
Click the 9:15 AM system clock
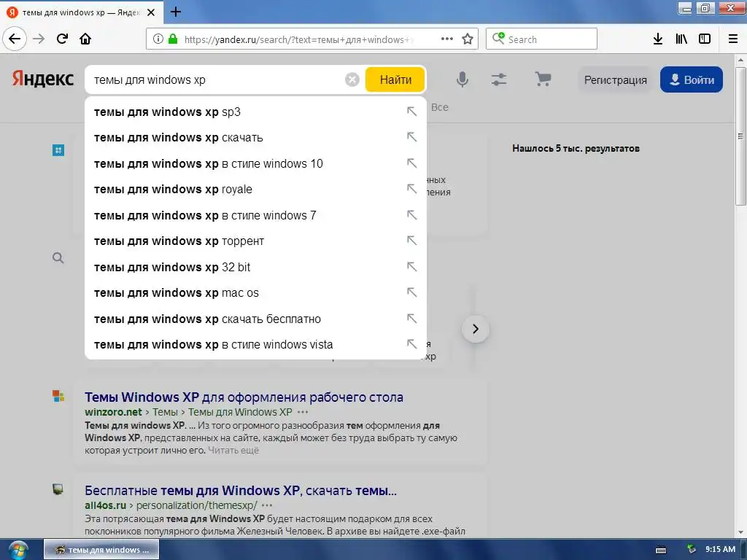(x=720, y=550)
